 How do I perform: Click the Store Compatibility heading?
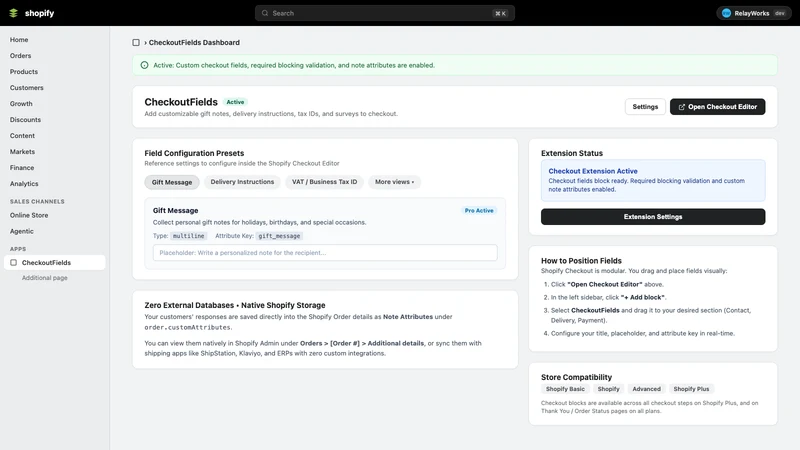576,377
